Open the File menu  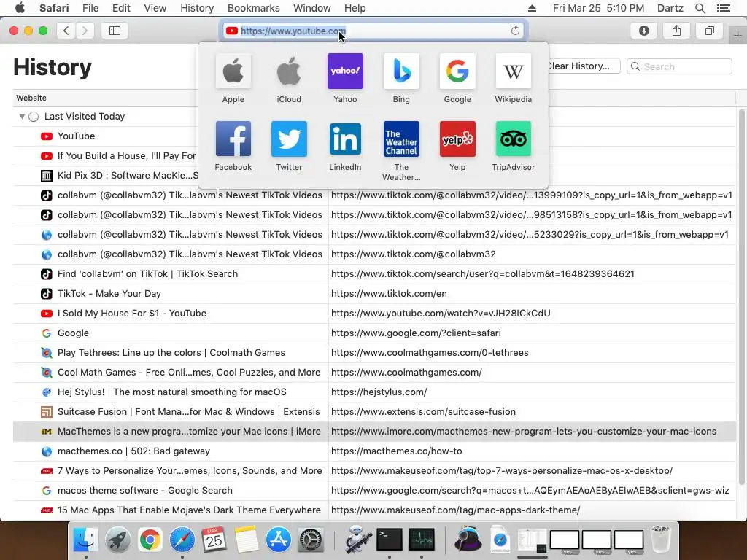[x=90, y=8]
